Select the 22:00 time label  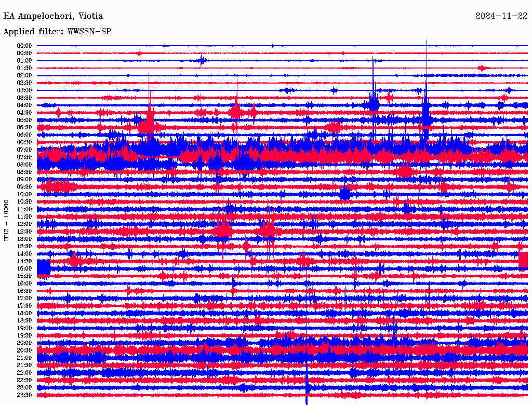(24, 372)
